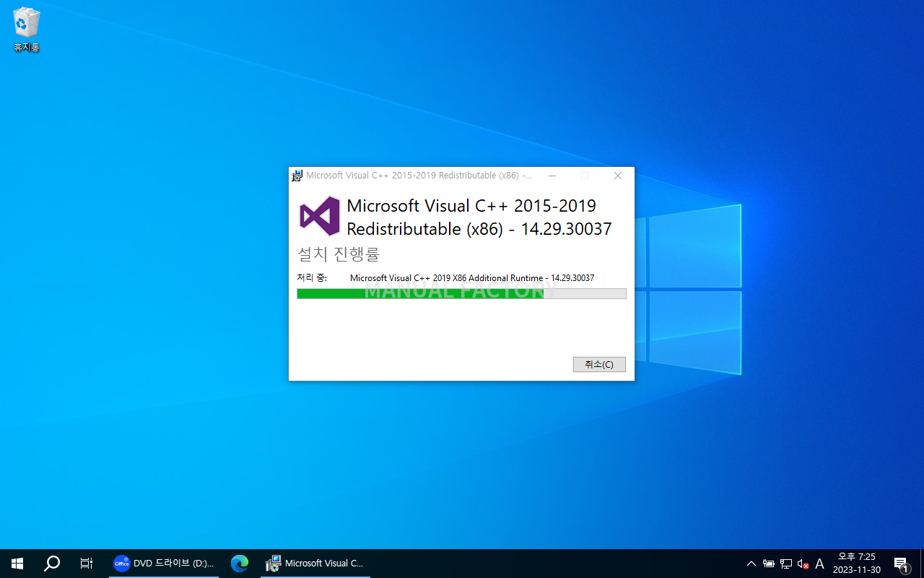Toggle the IME input mode 'A' indicator
Viewport: 924px width, 578px height.
pyautogui.click(x=819, y=564)
